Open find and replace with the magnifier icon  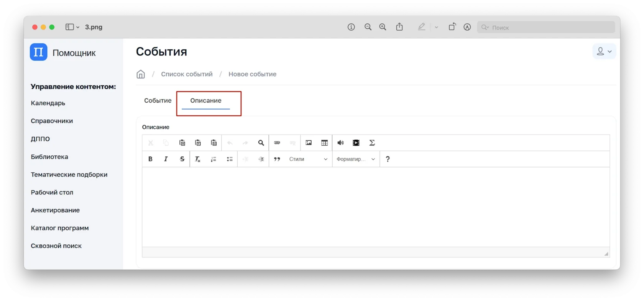tap(261, 143)
